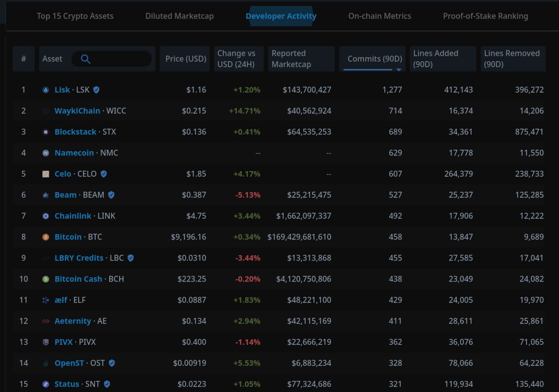Click the 119,934 lines added value

click(459, 384)
